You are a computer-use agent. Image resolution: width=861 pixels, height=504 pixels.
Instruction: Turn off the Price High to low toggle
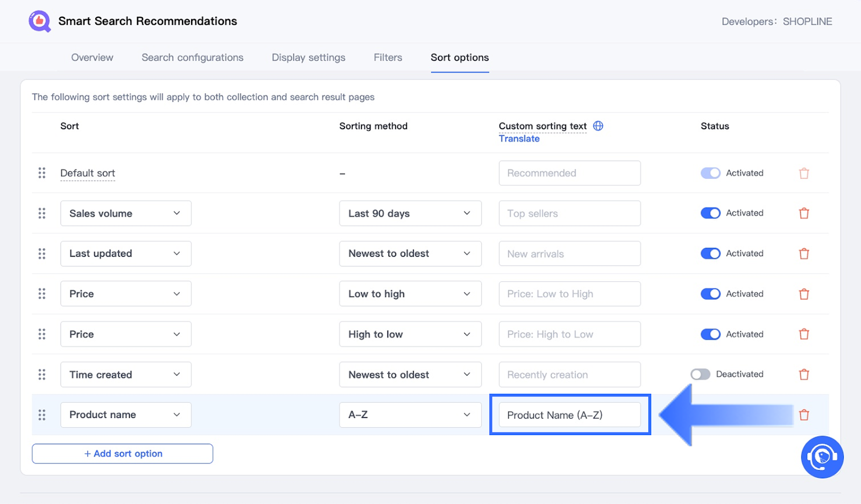click(x=710, y=334)
